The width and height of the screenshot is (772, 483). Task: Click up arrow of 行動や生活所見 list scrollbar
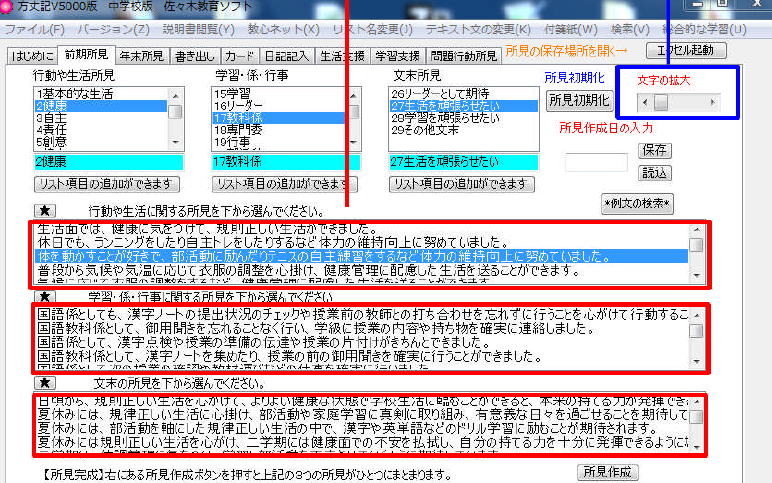point(175,95)
